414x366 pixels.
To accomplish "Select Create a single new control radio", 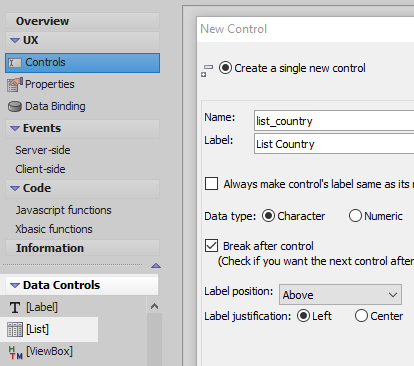I will [225, 68].
